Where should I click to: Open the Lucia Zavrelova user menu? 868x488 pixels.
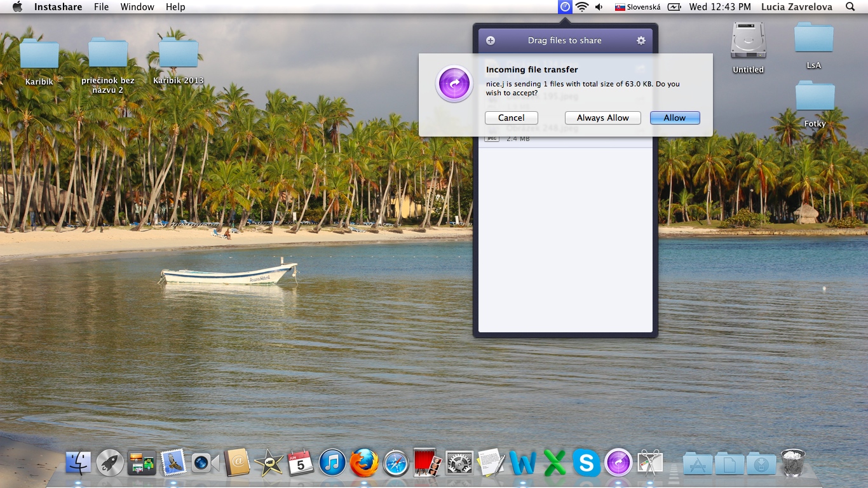(798, 7)
